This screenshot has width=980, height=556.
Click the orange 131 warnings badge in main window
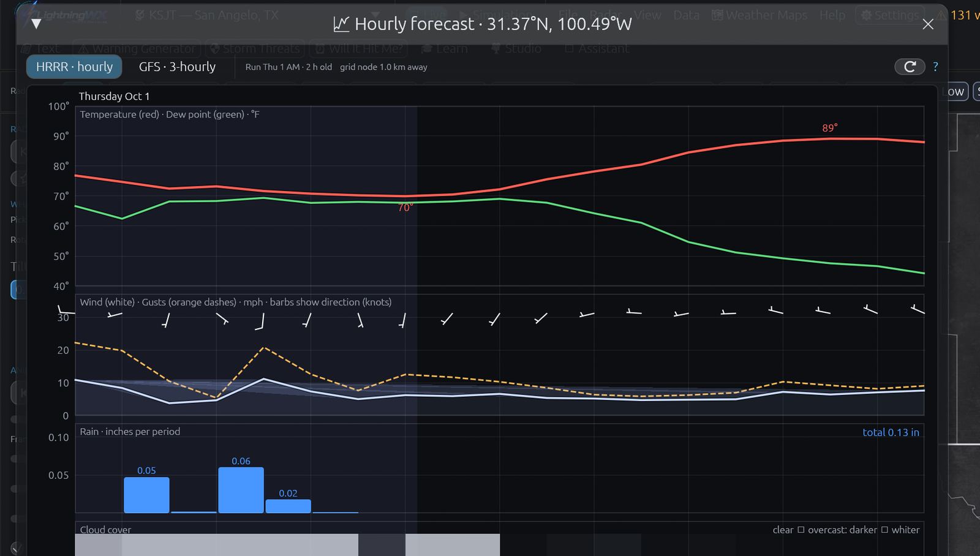958,15
